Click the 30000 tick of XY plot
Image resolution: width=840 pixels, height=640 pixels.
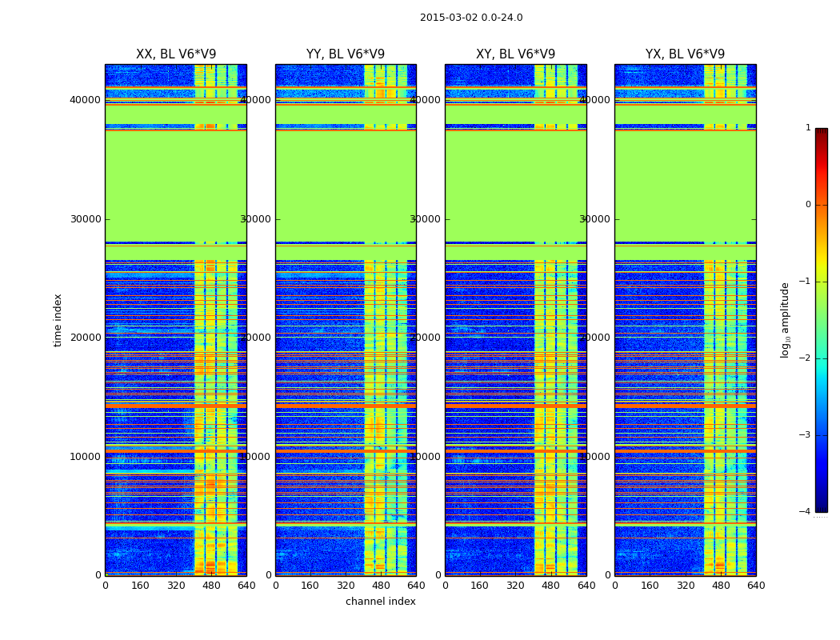(x=426, y=219)
